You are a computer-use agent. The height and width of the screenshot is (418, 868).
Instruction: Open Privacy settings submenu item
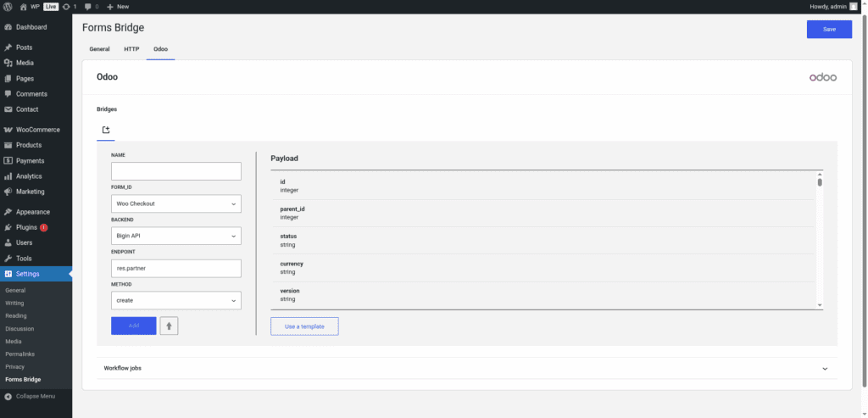click(x=15, y=367)
